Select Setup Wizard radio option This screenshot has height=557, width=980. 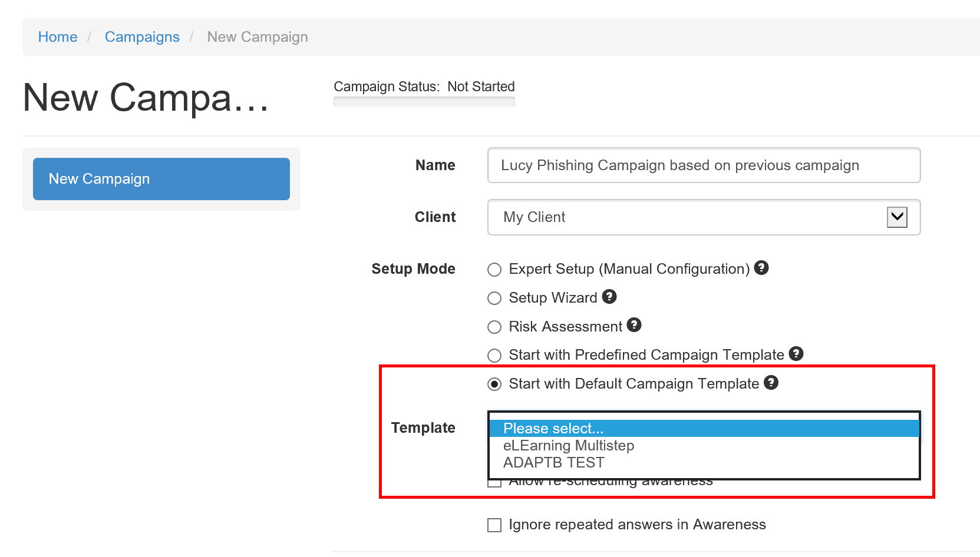[x=494, y=299]
